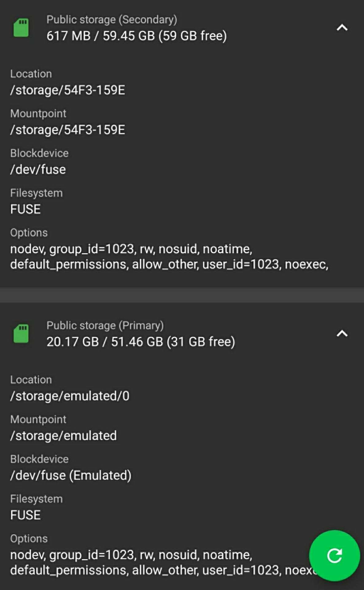Tap the FUSE filesystem of Secondary storage
The height and width of the screenshot is (590, 364).
click(x=25, y=209)
